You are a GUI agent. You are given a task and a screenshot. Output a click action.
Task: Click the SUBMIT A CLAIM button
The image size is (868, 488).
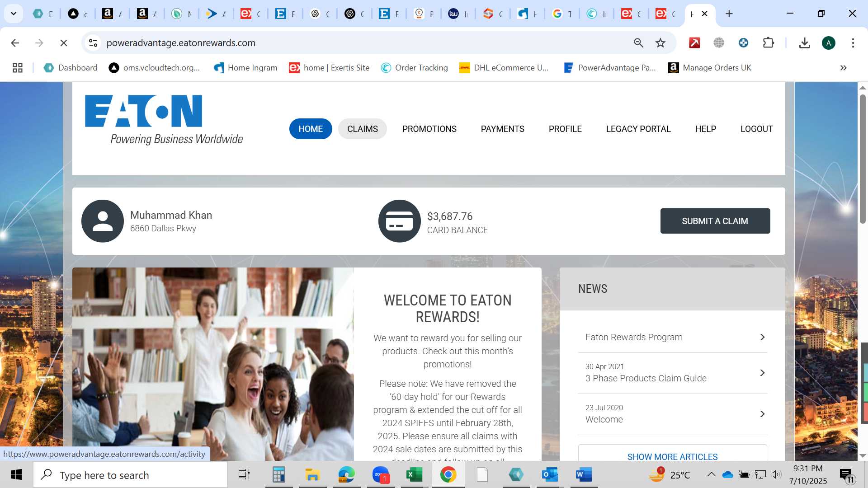tap(715, 221)
